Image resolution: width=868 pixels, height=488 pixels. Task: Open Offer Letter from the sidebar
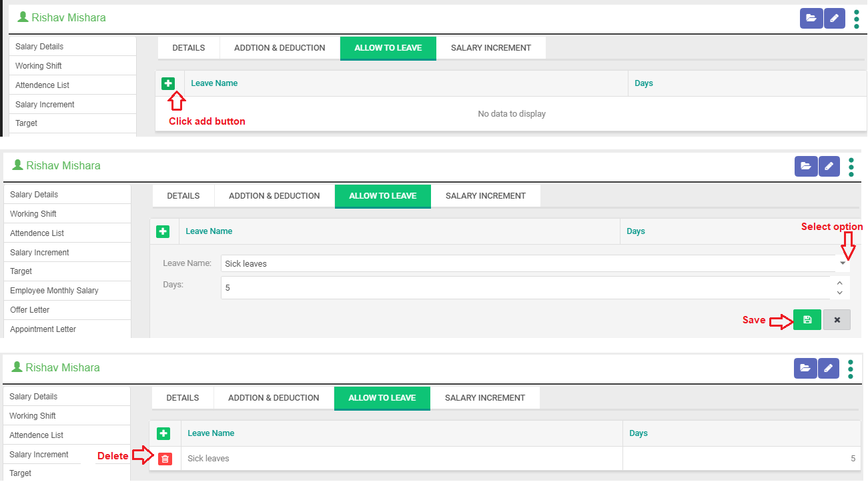(30, 310)
